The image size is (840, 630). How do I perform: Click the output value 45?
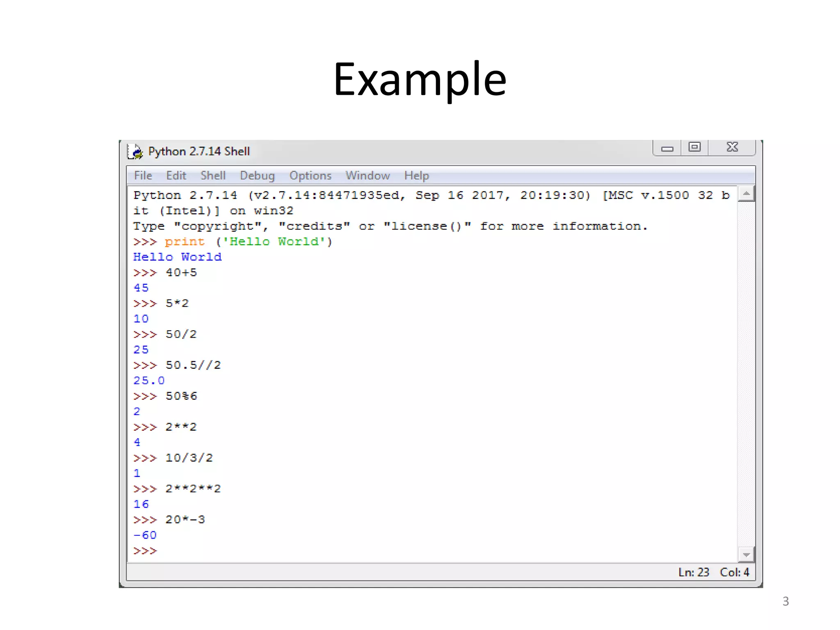click(141, 288)
